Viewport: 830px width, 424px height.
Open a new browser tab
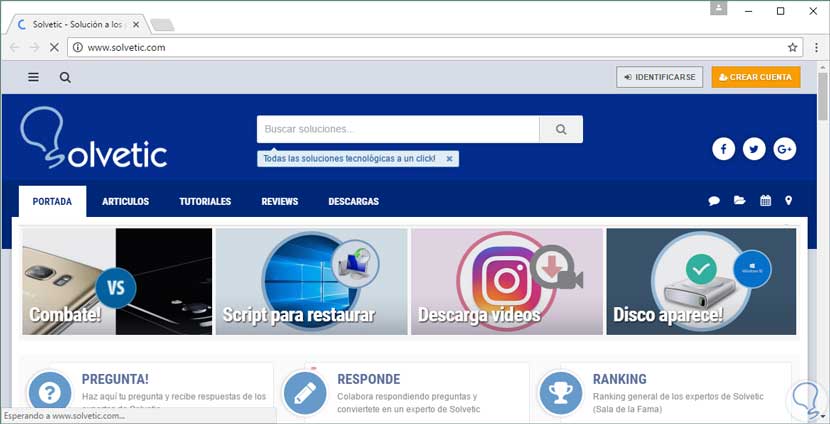[162, 25]
